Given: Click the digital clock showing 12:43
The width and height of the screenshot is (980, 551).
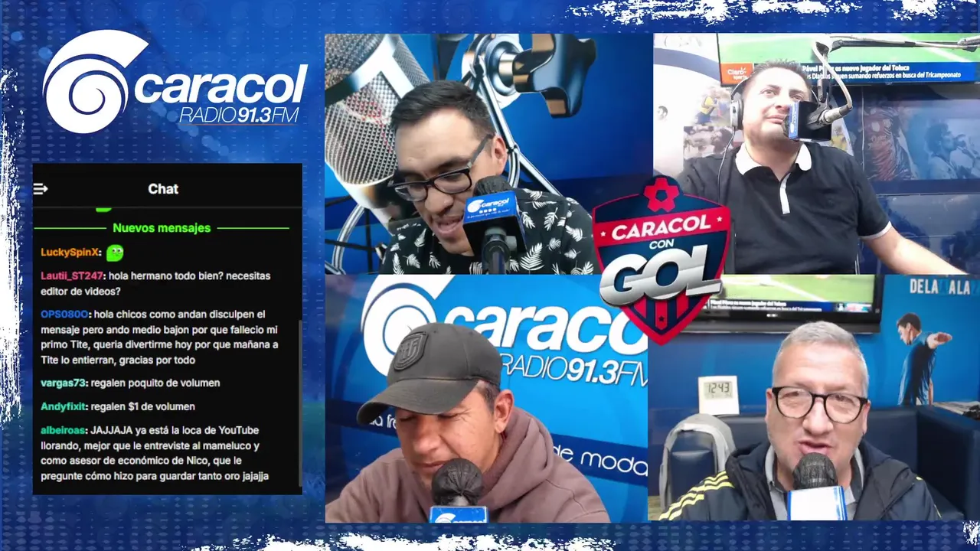Looking at the screenshot, I should pos(718,394).
